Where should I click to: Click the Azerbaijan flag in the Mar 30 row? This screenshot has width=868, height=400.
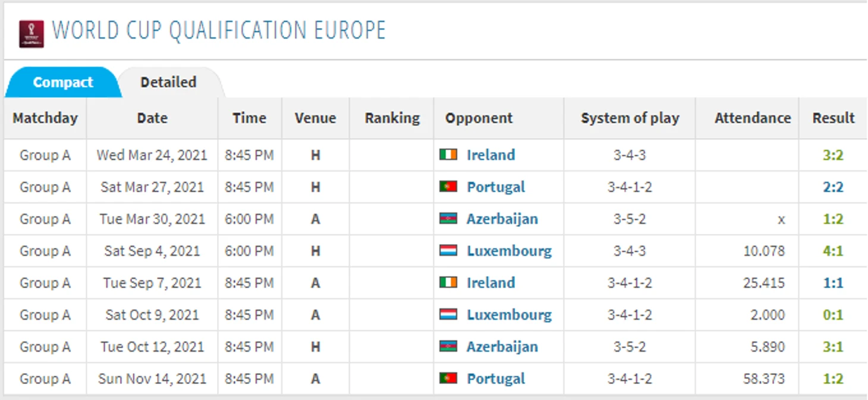[448, 218]
